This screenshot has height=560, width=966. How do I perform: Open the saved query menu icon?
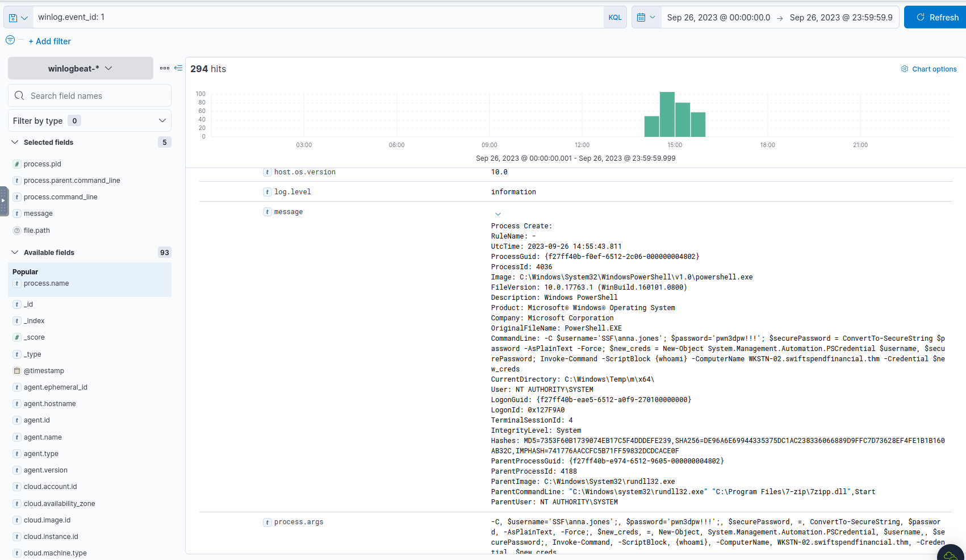coord(18,18)
